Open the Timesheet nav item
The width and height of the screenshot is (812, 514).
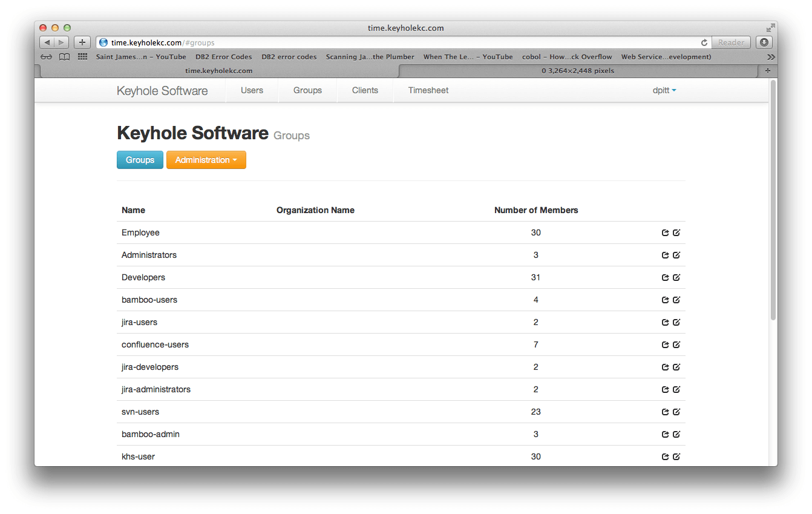[x=428, y=90]
